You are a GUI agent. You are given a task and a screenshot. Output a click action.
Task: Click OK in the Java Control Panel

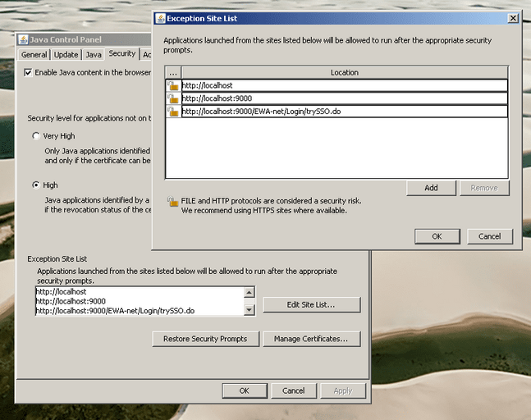coord(245,390)
